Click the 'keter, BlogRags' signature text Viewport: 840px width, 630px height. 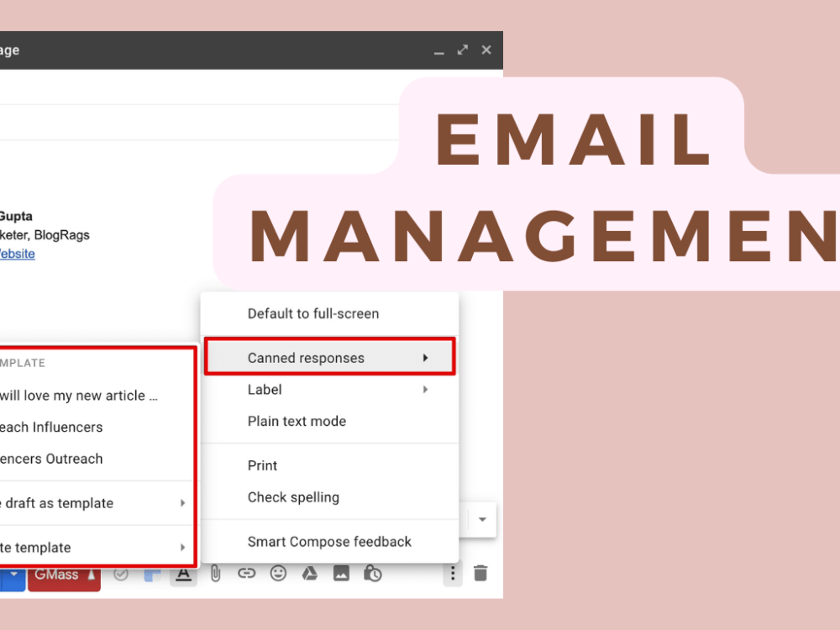point(45,235)
